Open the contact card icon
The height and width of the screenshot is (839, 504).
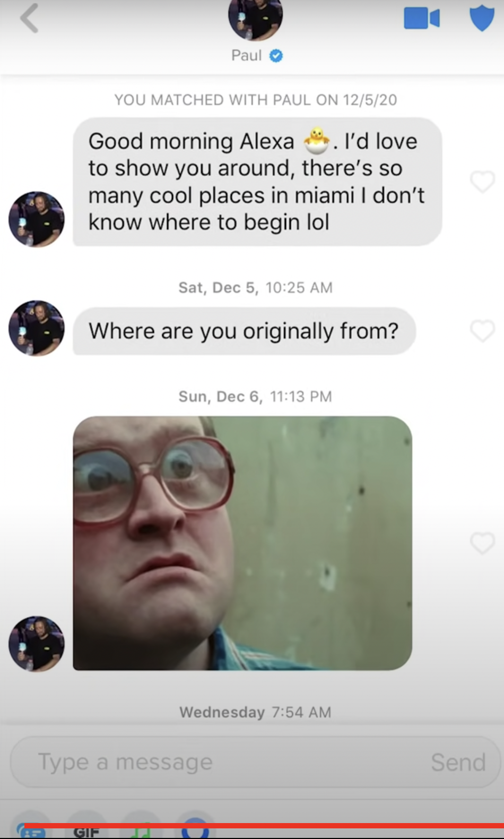[x=32, y=828]
